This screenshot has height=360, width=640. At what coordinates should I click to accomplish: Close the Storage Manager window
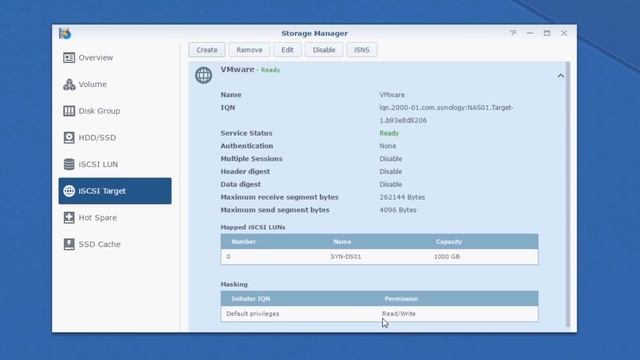[564, 33]
